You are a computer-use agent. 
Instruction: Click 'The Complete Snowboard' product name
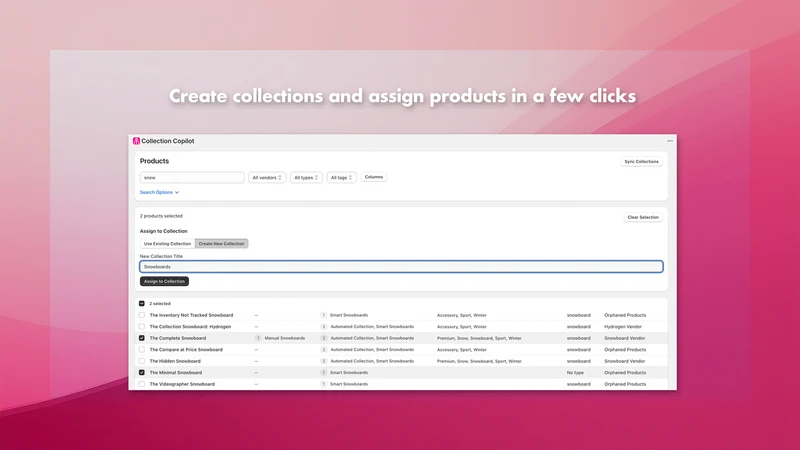click(178, 338)
